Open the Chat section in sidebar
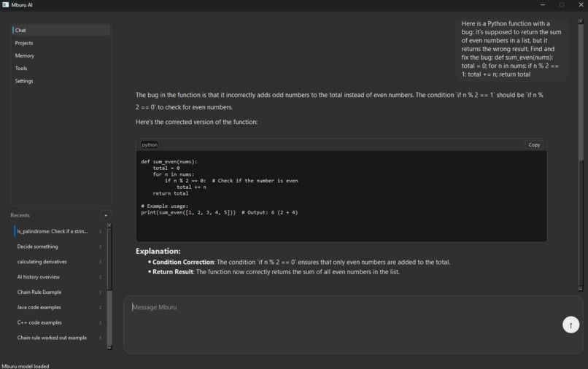 [x=61, y=30]
